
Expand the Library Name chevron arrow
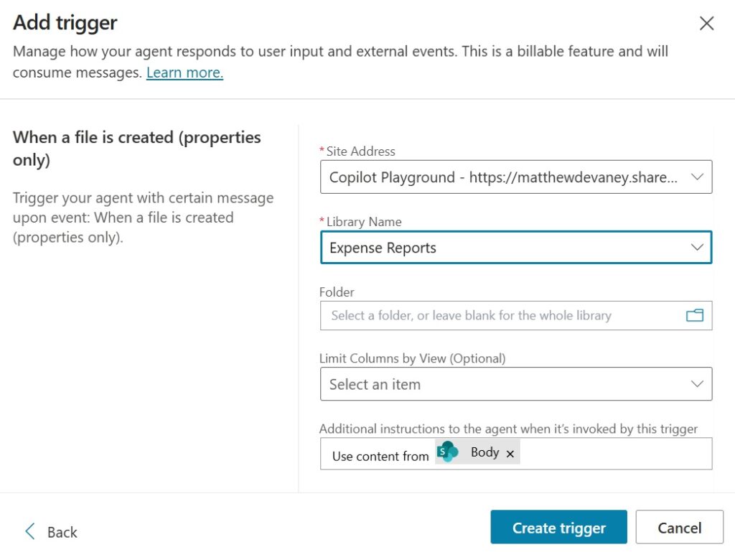coord(697,248)
